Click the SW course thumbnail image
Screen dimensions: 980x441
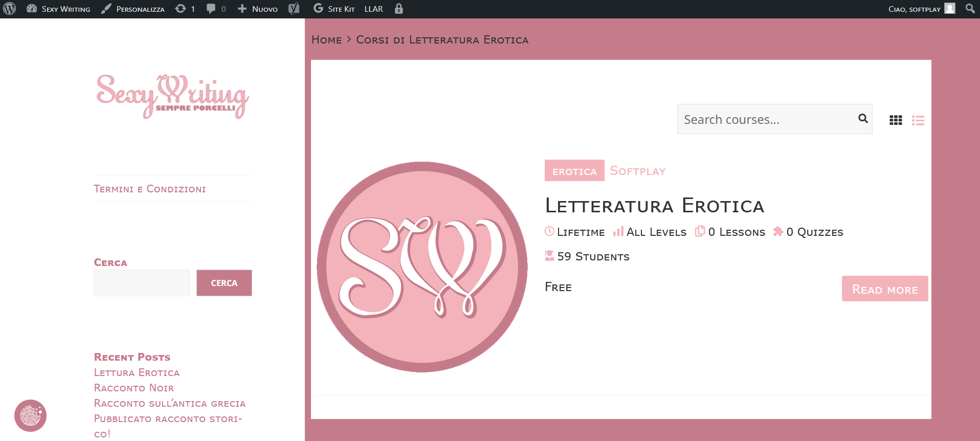point(422,267)
